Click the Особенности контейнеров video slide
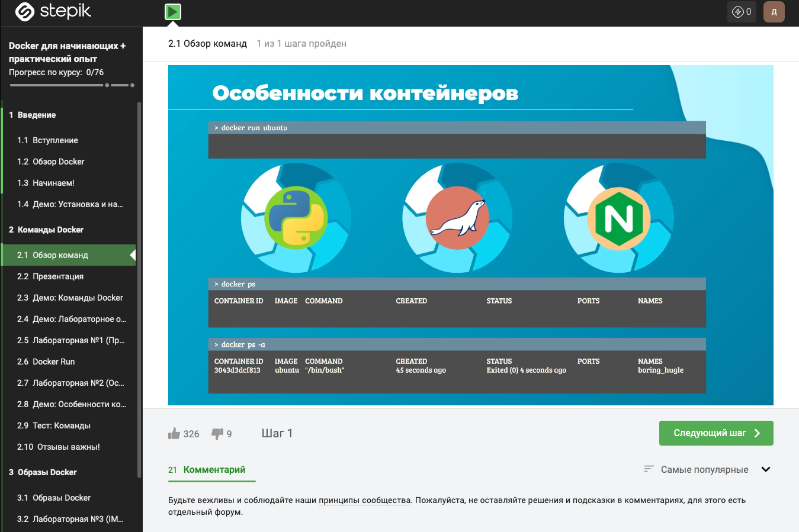This screenshot has width=799, height=532. click(x=471, y=236)
